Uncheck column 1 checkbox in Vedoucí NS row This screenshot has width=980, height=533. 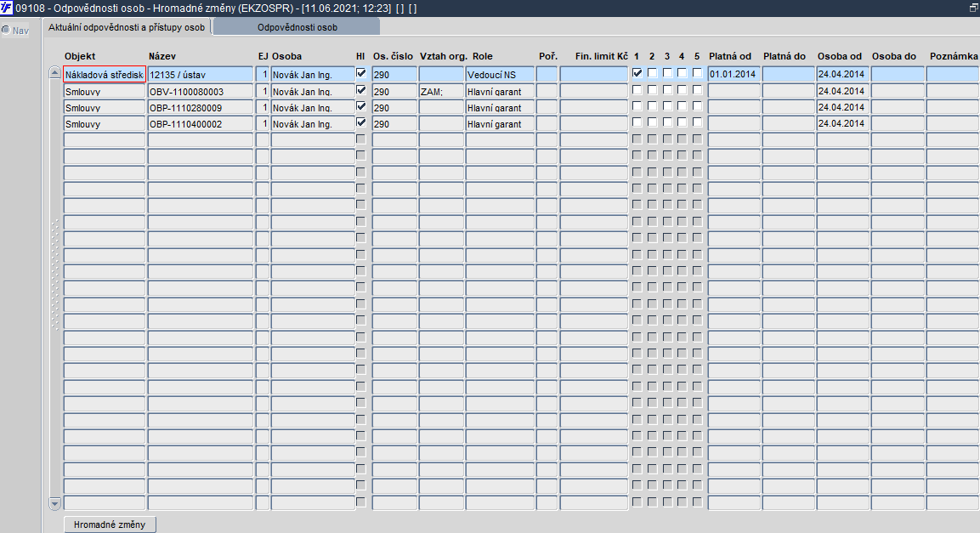click(x=637, y=73)
